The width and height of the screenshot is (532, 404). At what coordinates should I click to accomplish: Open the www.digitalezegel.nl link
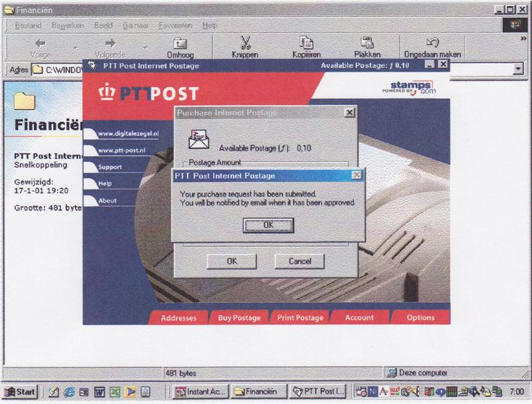click(128, 134)
